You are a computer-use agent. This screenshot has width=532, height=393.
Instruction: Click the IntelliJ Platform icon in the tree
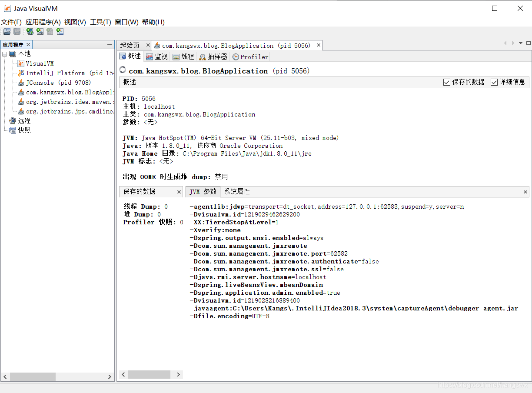(21, 73)
